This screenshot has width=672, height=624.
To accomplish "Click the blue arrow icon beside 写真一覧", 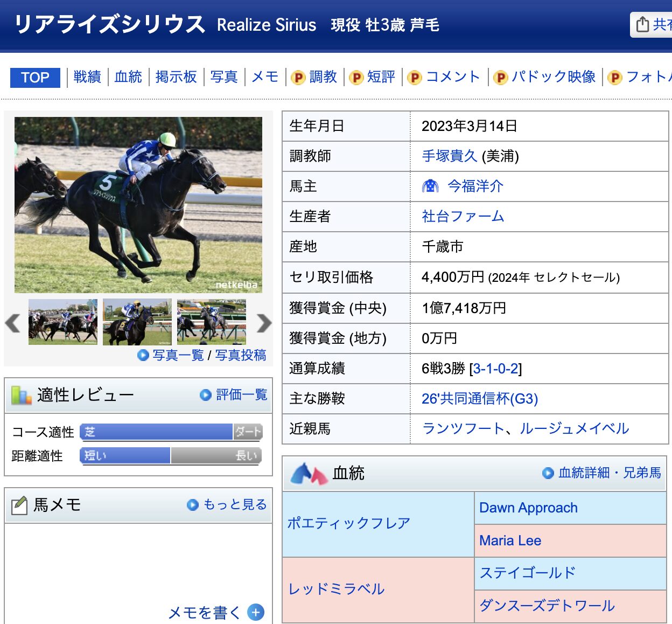I will (143, 355).
